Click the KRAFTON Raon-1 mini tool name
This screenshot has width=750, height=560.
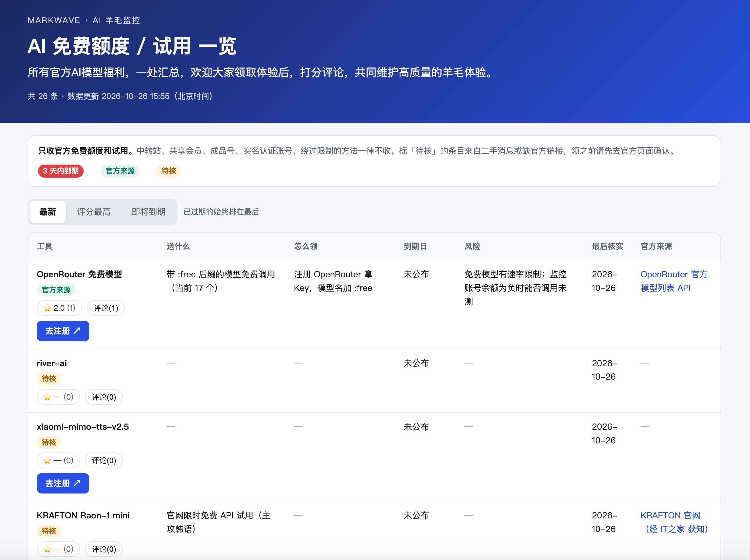[x=83, y=515]
